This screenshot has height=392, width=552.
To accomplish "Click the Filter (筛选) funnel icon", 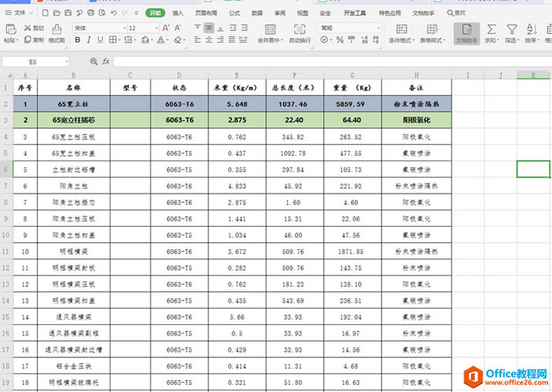I will pos(512,29).
